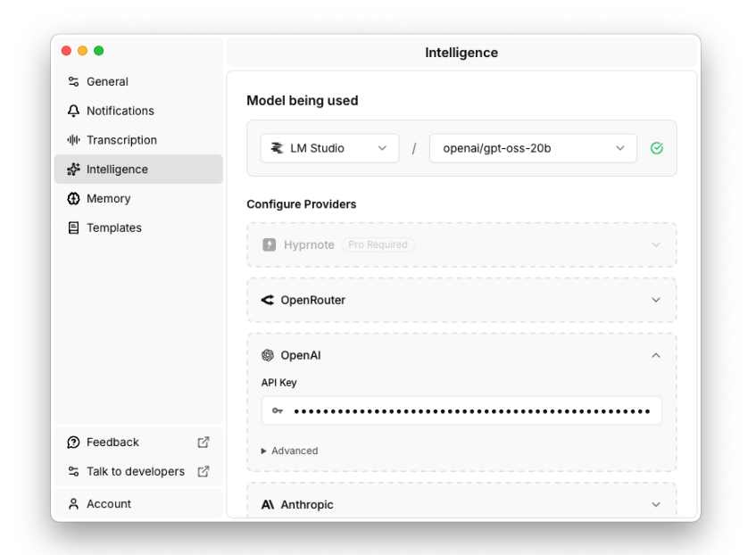This screenshot has width=756, height=555.
Task: Switch to the Transcription tab
Action: coord(138,140)
